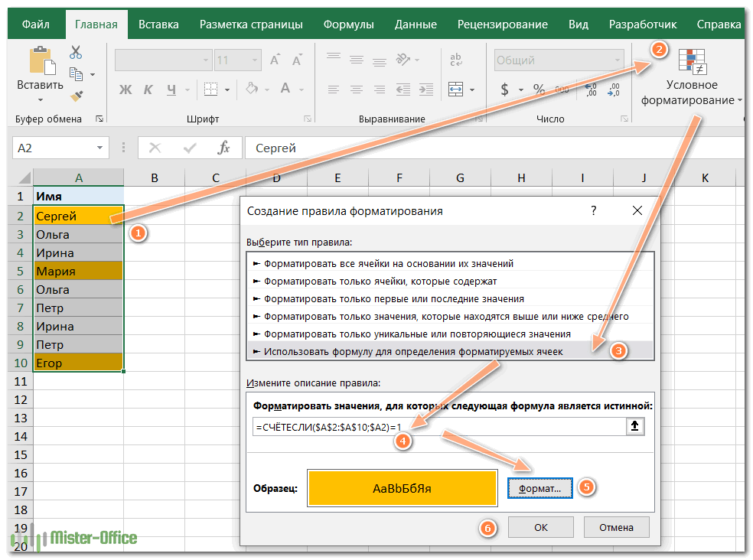Click the Отмена button in the dialog
The height and width of the screenshot is (560, 753).
616,527
